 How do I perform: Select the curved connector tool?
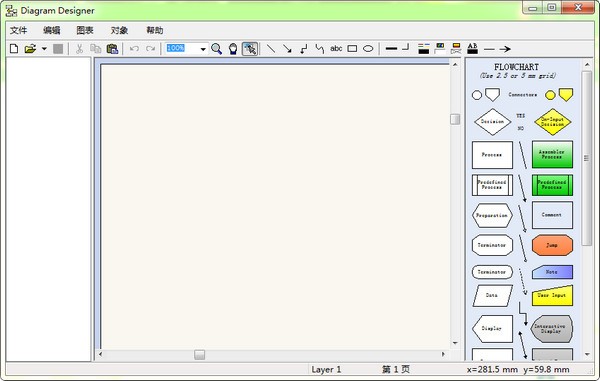(320, 49)
